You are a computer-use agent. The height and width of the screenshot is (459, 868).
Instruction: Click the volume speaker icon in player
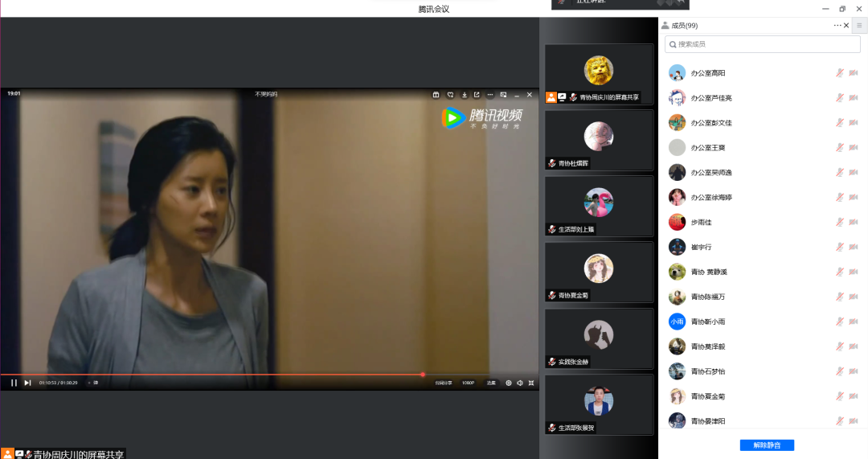click(520, 383)
